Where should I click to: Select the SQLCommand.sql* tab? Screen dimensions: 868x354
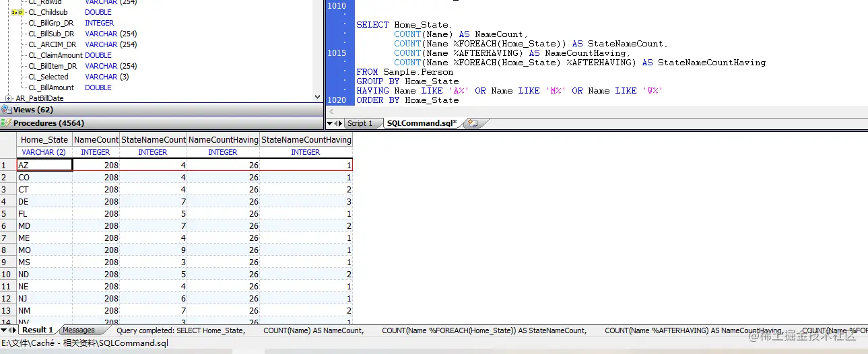tap(422, 123)
